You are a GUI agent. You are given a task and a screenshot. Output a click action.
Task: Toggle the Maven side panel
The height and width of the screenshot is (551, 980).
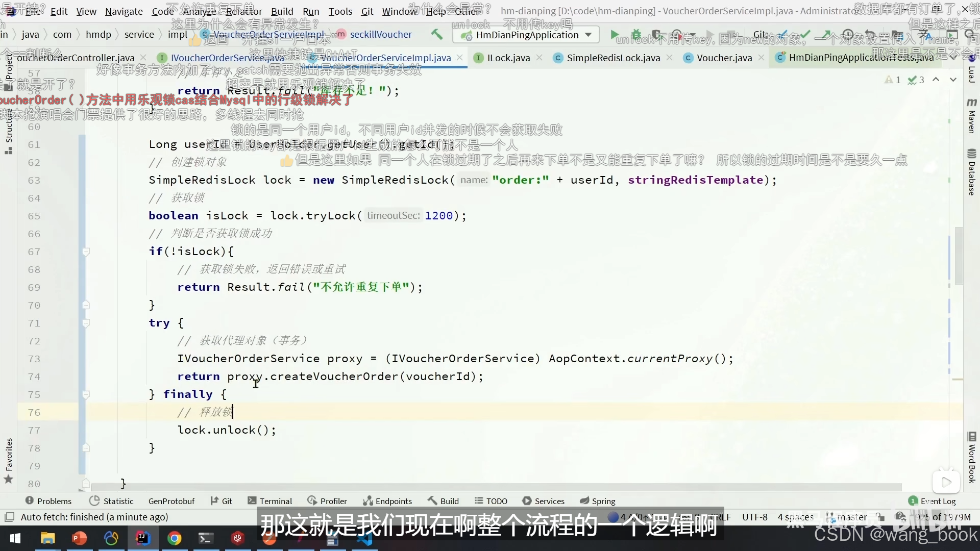(x=971, y=116)
